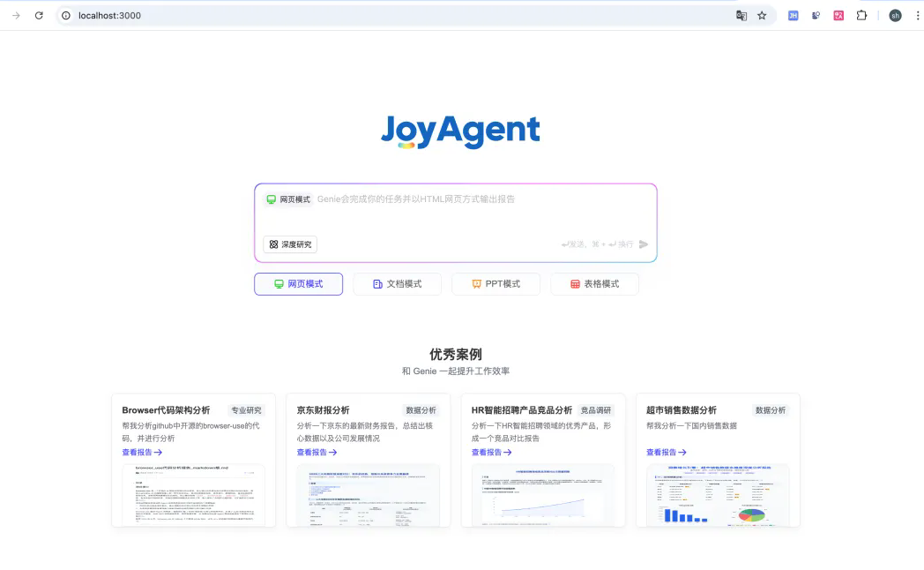Click the '和 Genie 一起提升工作效率' subtitle
The height and width of the screenshot is (570, 924).
(456, 371)
